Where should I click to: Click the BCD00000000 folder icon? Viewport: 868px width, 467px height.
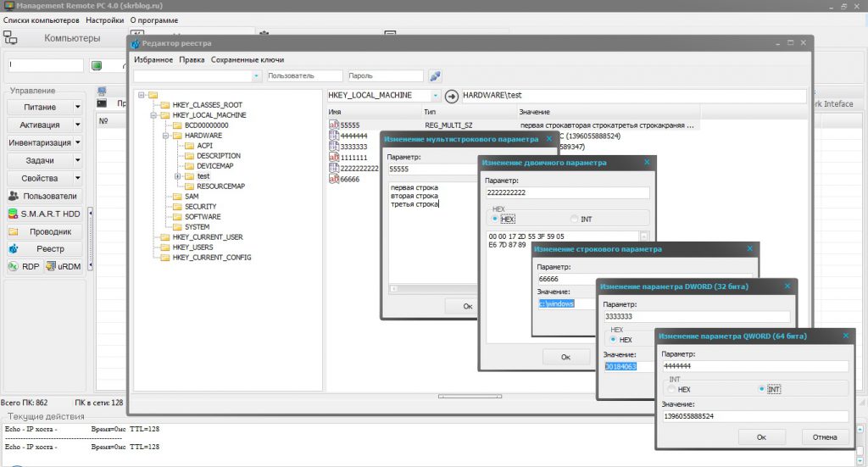178,125
